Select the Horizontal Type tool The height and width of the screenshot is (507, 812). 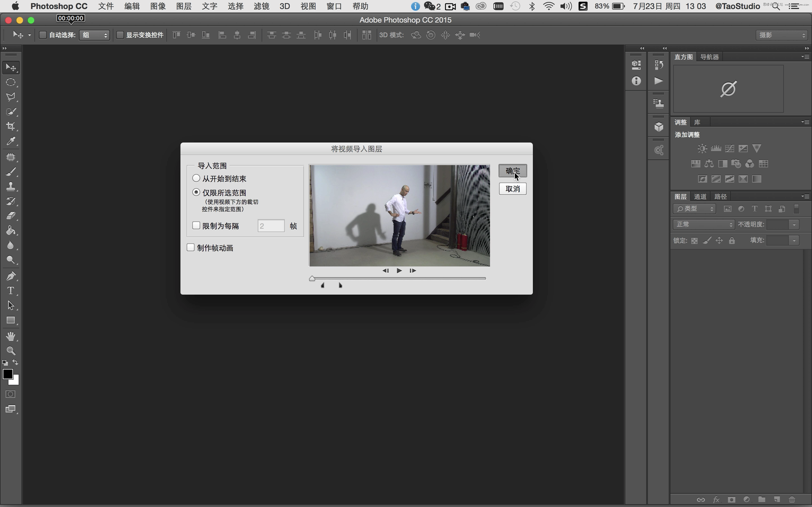click(x=11, y=290)
